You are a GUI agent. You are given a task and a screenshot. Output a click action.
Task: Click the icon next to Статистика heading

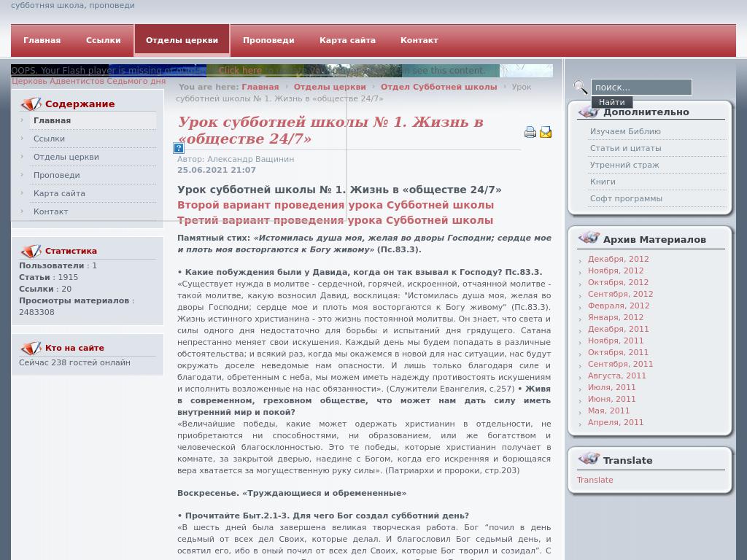tap(32, 250)
